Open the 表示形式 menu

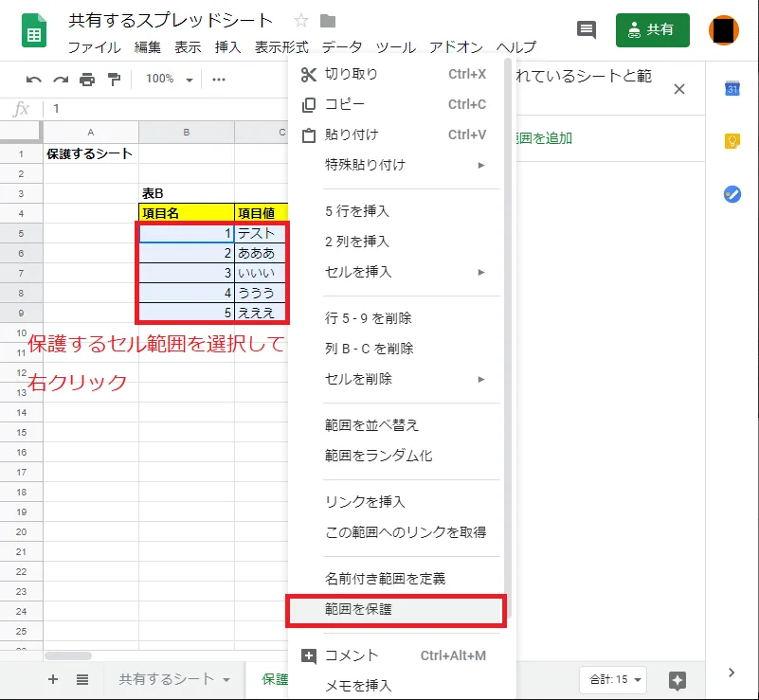[x=281, y=47]
